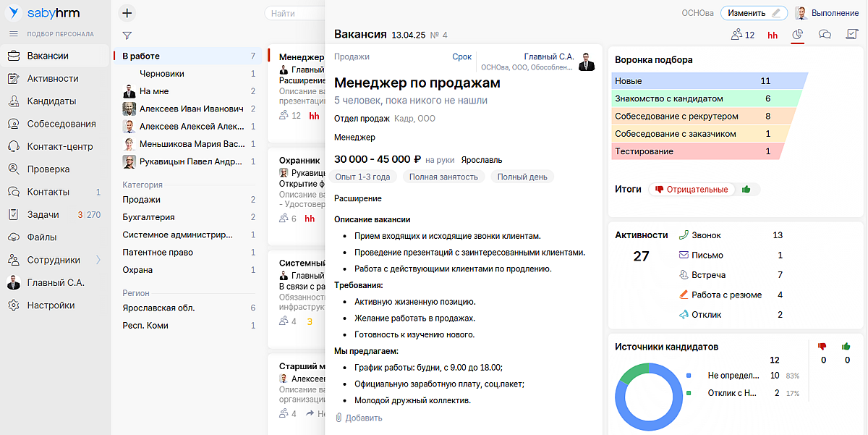Click the Изменить edit button
The image size is (868, 435).
point(754,13)
